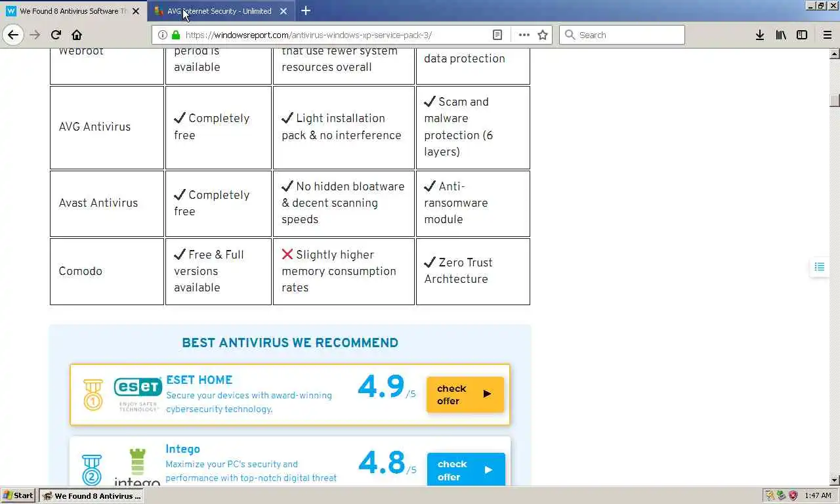This screenshot has width=840, height=504.
Task: Click the network tray icon beside the shield
Action: tap(782, 495)
